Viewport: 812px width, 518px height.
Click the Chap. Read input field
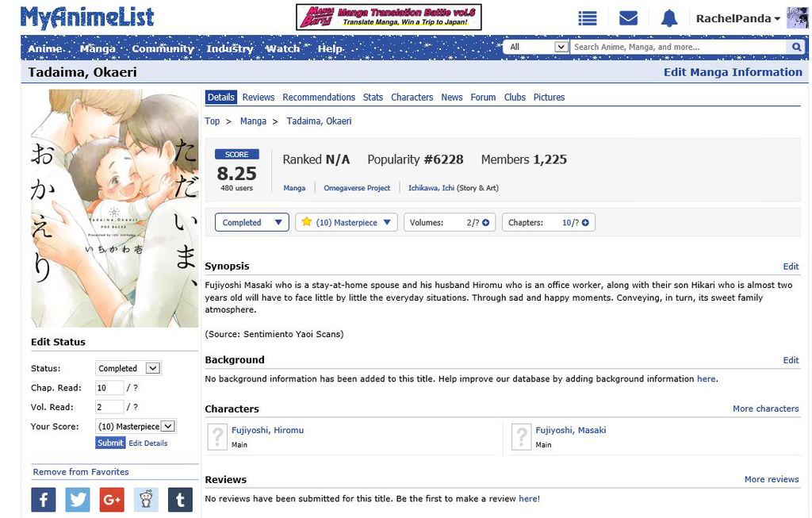tap(109, 388)
